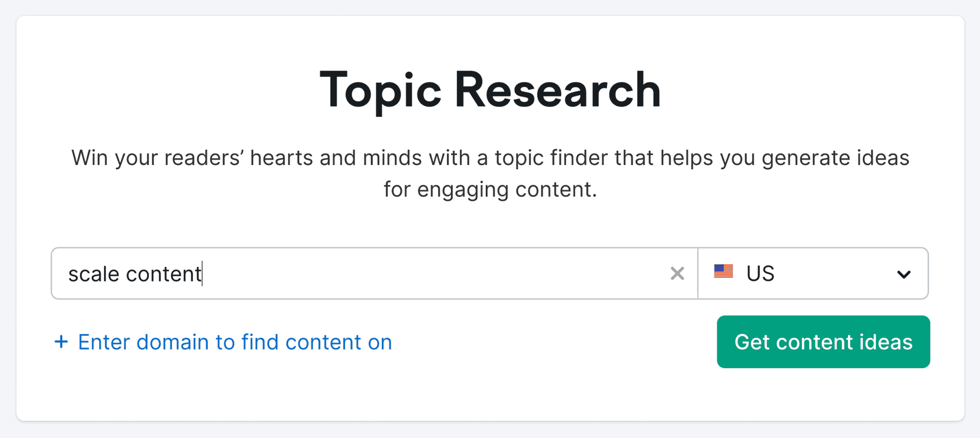Open the country selection dropdown
Screen dimensions: 980x438
pyautogui.click(x=812, y=273)
